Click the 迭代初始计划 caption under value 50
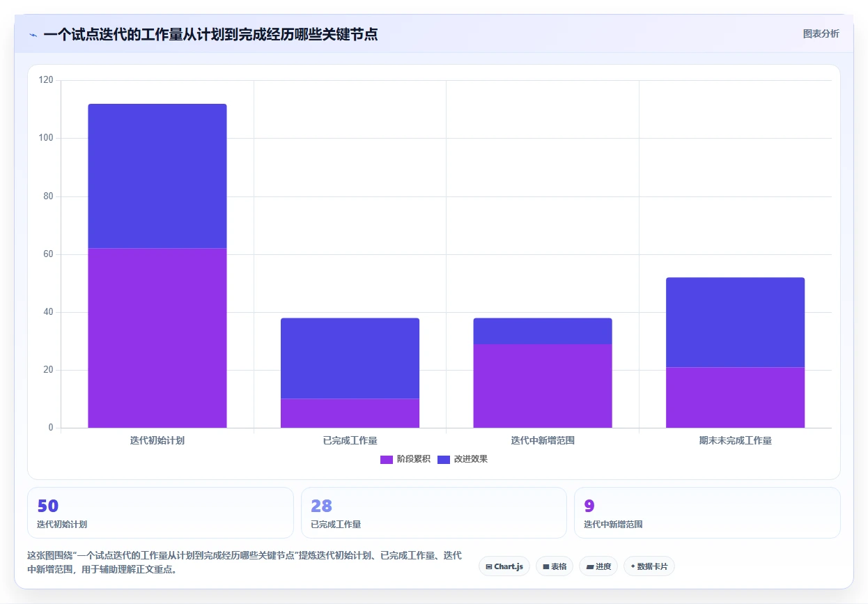The height and width of the screenshot is (604, 868). point(62,525)
